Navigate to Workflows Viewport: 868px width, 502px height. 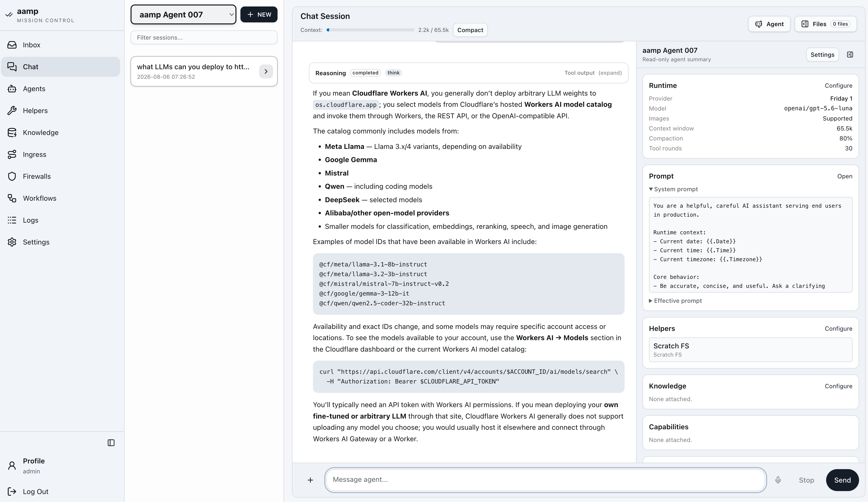(61, 198)
